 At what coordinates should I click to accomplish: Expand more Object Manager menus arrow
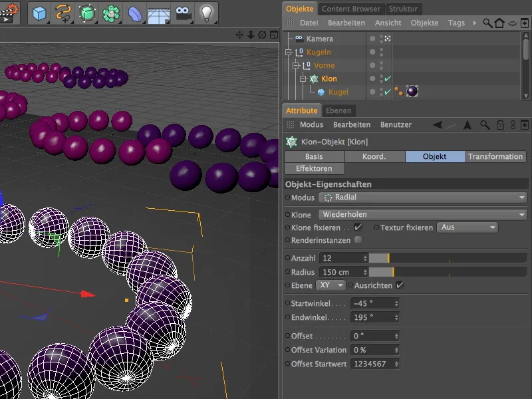pyautogui.click(x=474, y=23)
